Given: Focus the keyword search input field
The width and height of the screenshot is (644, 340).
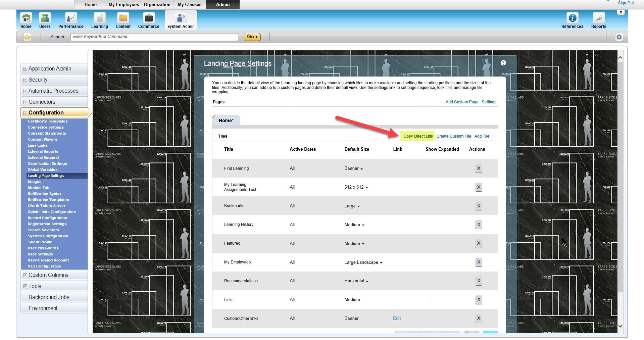Looking at the screenshot, I should point(154,37).
